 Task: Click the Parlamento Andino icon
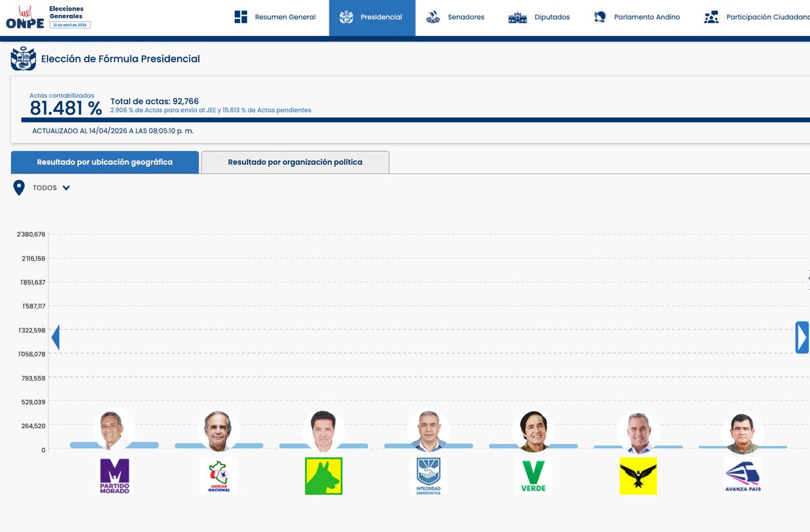point(599,17)
